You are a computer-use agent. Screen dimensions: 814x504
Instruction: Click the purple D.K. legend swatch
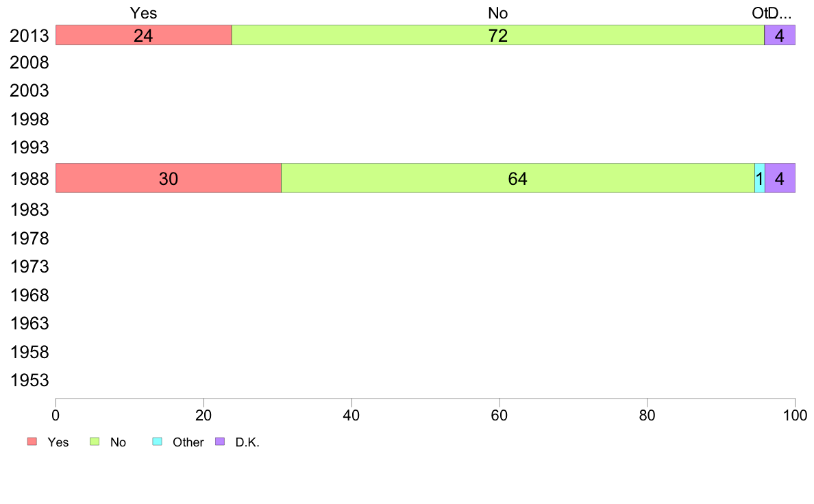220,442
